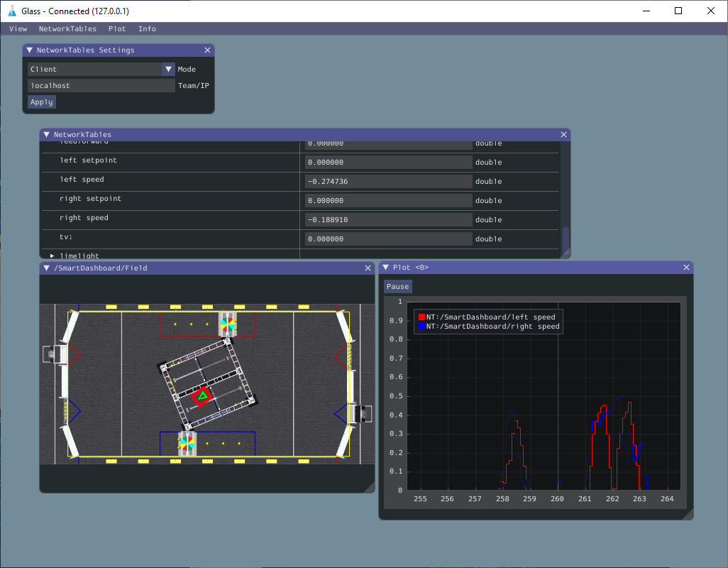The height and width of the screenshot is (568, 728).
Task: Pause the plot with the Pause button
Action: 397,286
